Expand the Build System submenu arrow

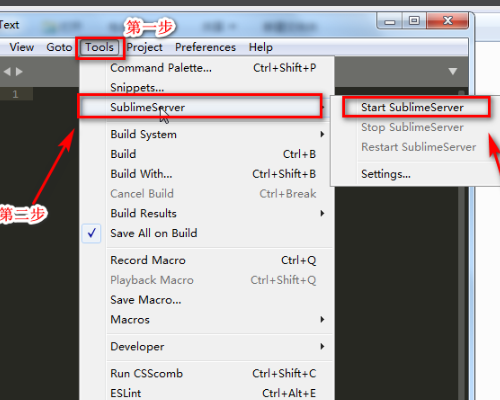click(x=322, y=134)
